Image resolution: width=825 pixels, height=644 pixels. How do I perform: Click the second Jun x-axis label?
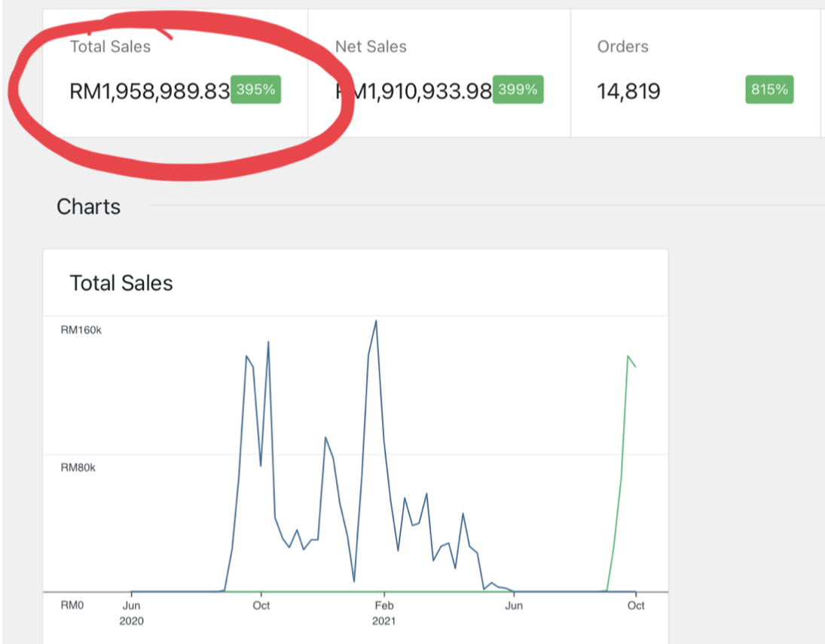click(x=514, y=606)
